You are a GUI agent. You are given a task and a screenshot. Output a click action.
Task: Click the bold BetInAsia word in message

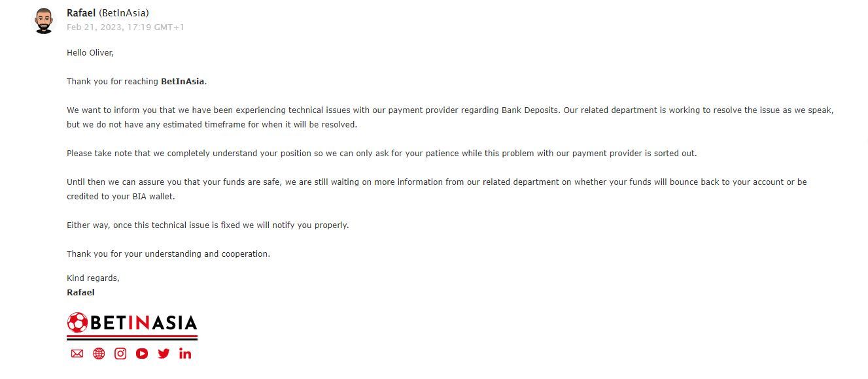click(182, 82)
